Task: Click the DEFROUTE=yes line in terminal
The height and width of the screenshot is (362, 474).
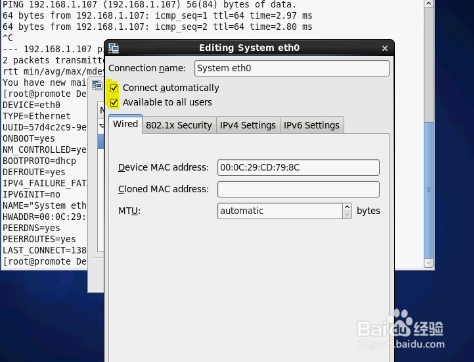Action: point(34,172)
